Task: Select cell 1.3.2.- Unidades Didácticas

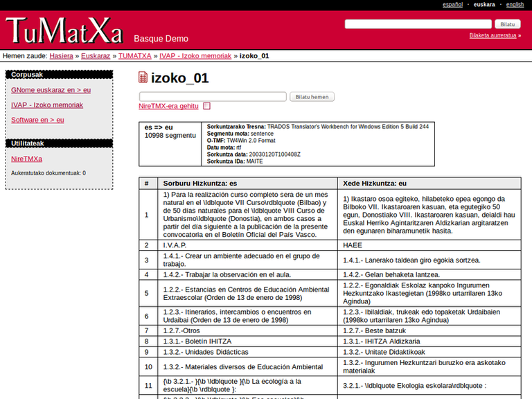Action: tap(248, 352)
